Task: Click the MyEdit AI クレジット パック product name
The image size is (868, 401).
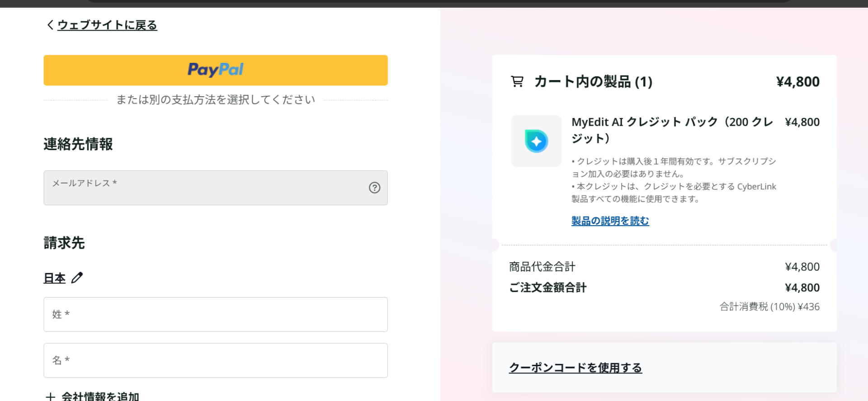Action: click(672, 130)
